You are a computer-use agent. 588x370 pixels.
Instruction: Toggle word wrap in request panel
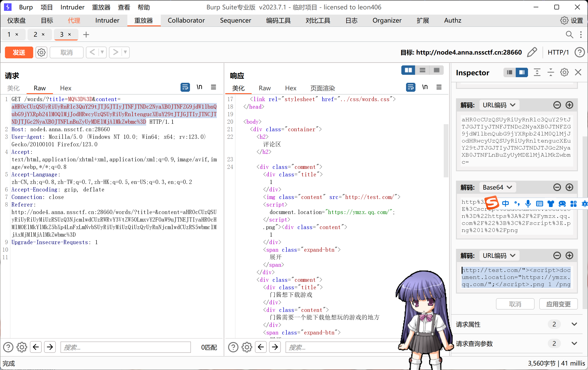point(185,87)
